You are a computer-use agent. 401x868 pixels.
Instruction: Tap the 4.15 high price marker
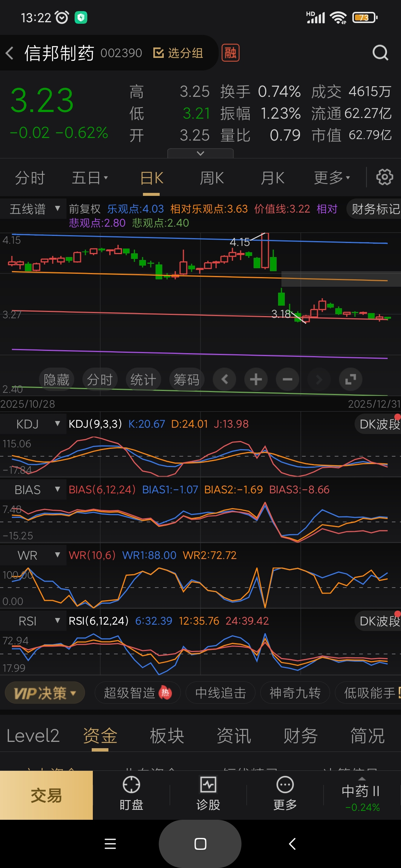point(239,242)
